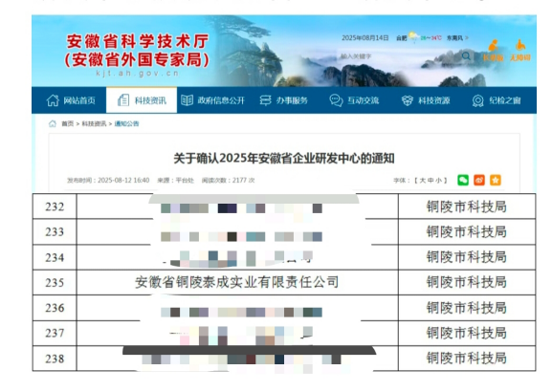Screen dimensions: 552x392
Task: Click the magnifier search icon
Action: click(466, 56)
